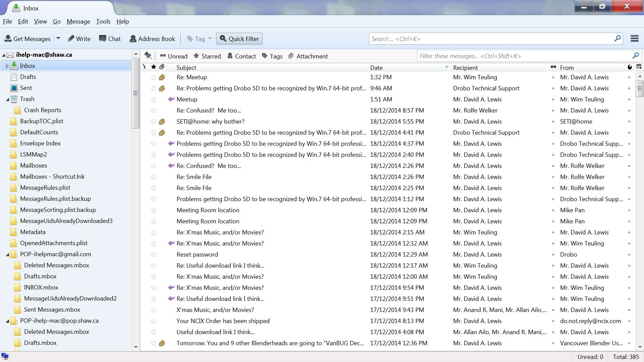Click the pin icon to keep filters applied
The height and width of the screenshot is (362, 644).
148,56
